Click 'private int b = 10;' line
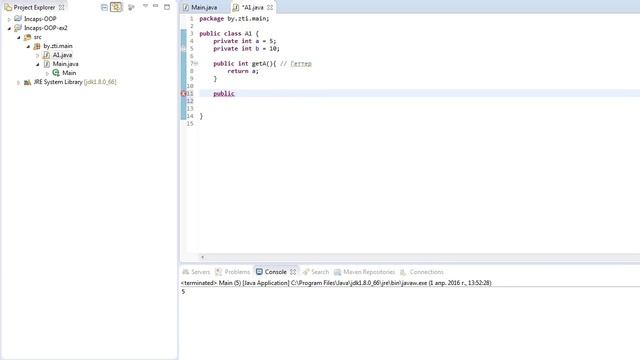This screenshot has height=360, width=640. 247,49
